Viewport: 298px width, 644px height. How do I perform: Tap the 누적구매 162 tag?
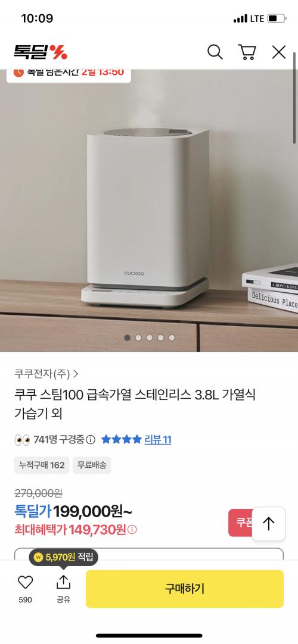click(x=42, y=465)
